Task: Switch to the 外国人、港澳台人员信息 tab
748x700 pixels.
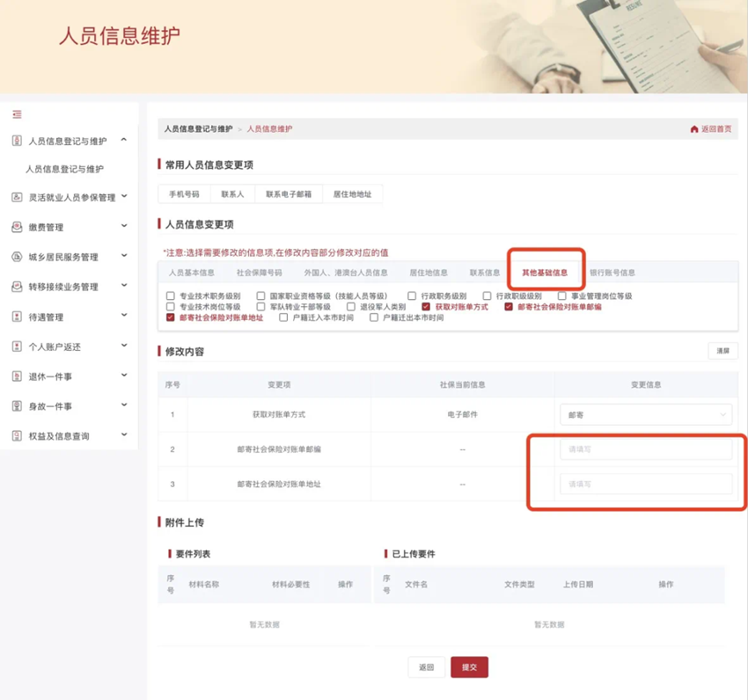Action: (346, 273)
